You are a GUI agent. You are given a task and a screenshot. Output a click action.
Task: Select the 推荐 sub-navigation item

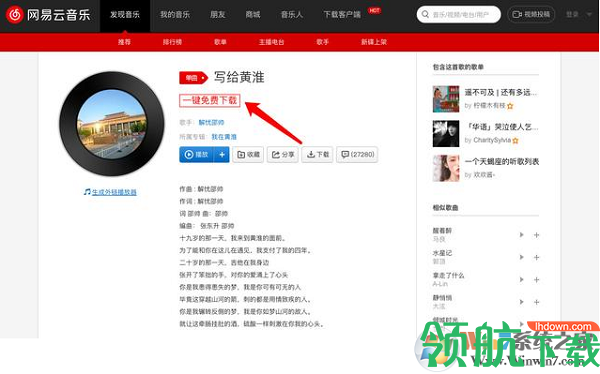tap(124, 42)
